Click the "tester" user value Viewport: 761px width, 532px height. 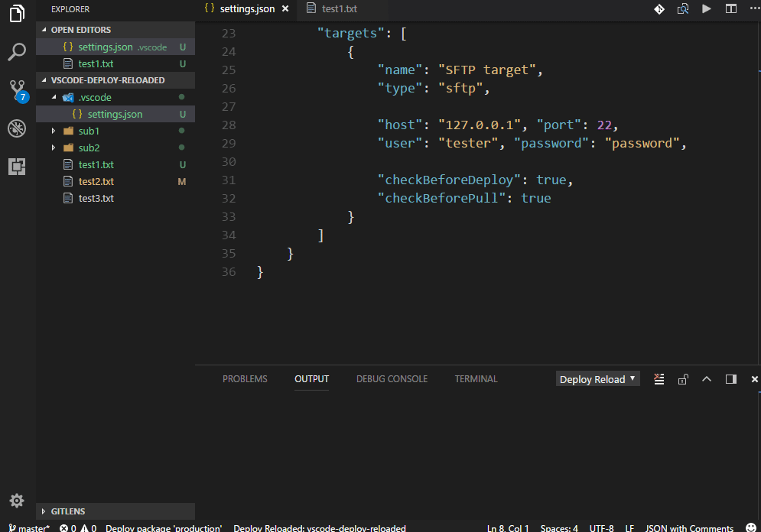coord(468,144)
